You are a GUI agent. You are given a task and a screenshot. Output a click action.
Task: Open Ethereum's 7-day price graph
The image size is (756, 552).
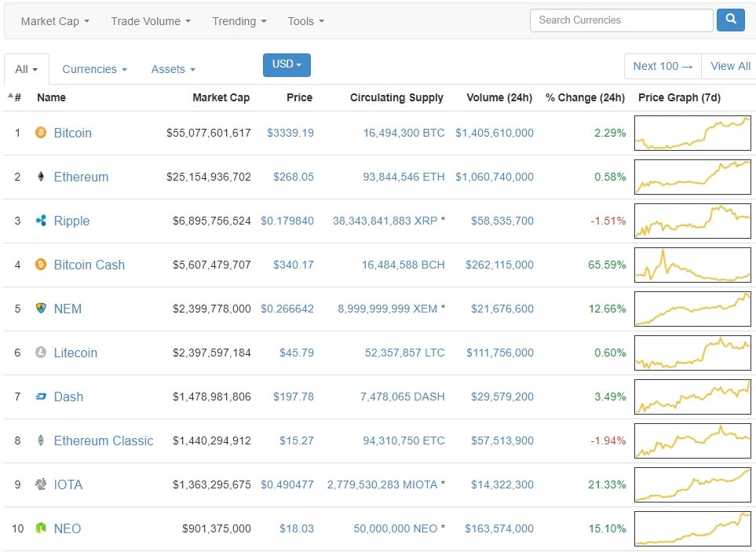coord(692,177)
